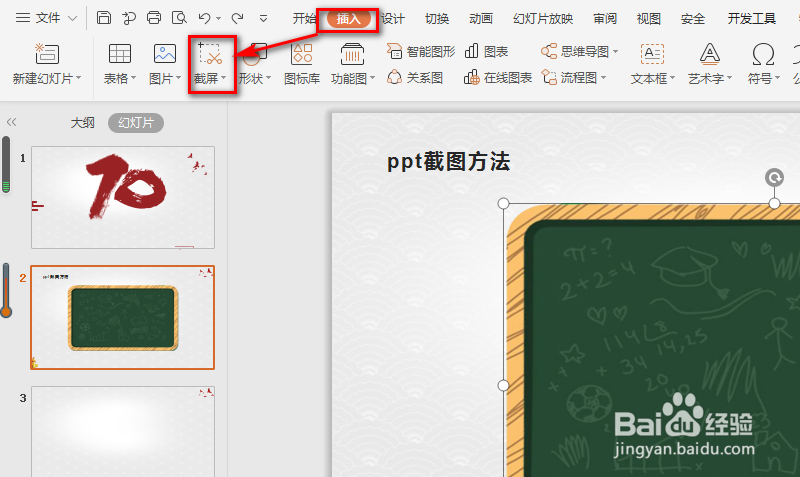Viewport: 800px width, 477px height.
Task: Click the 符号 omega symbol icon
Action: [x=763, y=54]
